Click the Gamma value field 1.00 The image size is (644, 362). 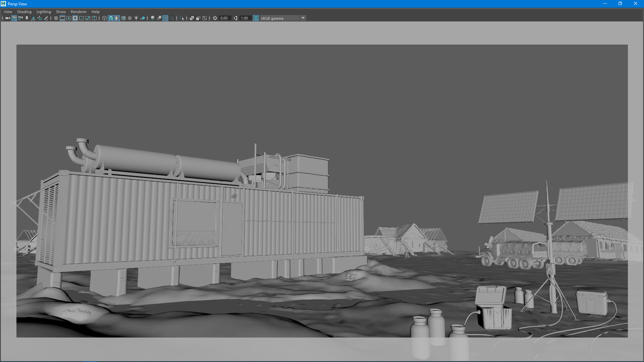[245, 18]
